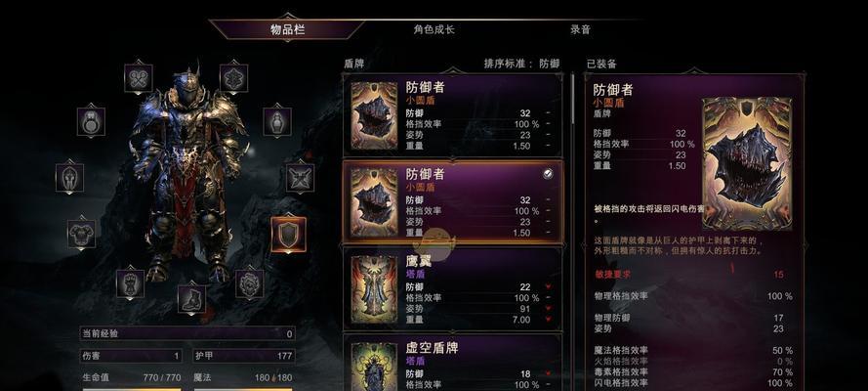Open the potion bottle equipment slot
This screenshot has width=868, height=391.
277,122
